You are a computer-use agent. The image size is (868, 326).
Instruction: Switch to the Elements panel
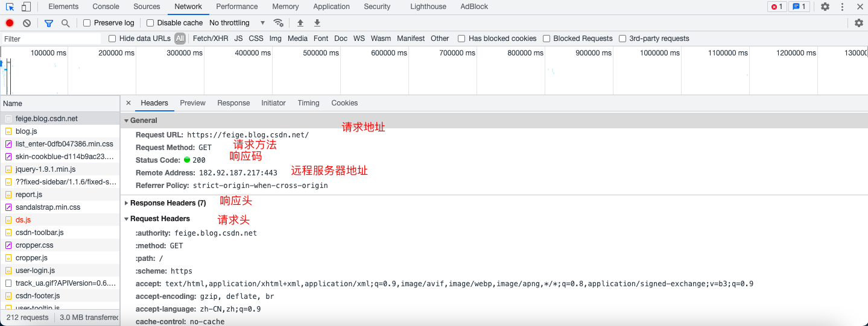[x=63, y=7]
